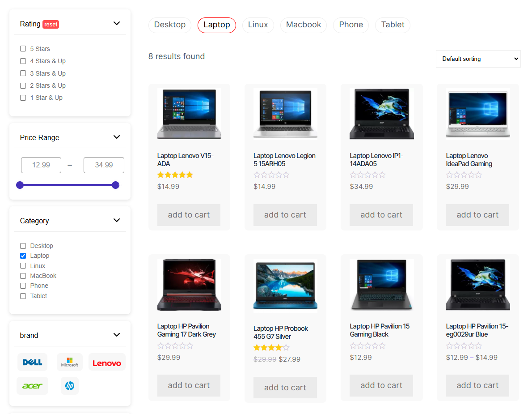Open Lenovo Legion 5 product image
532x414 pixels.
click(285, 114)
